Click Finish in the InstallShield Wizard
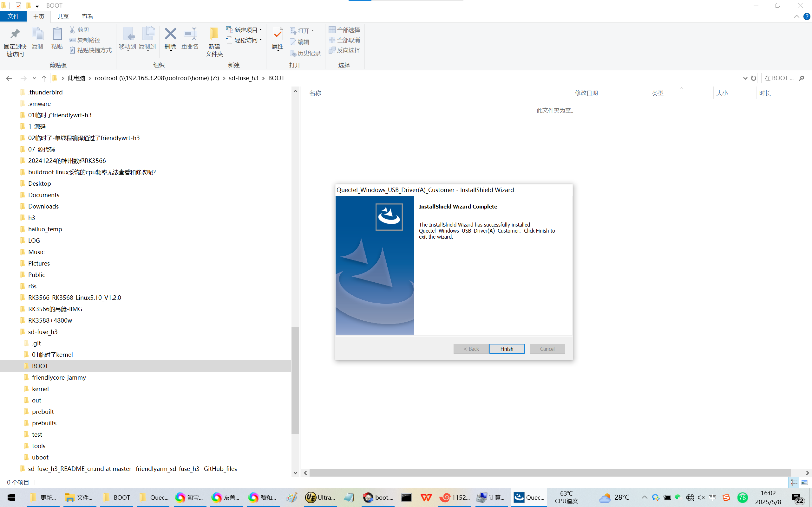The width and height of the screenshot is (812, 507). tap(506, 349)
